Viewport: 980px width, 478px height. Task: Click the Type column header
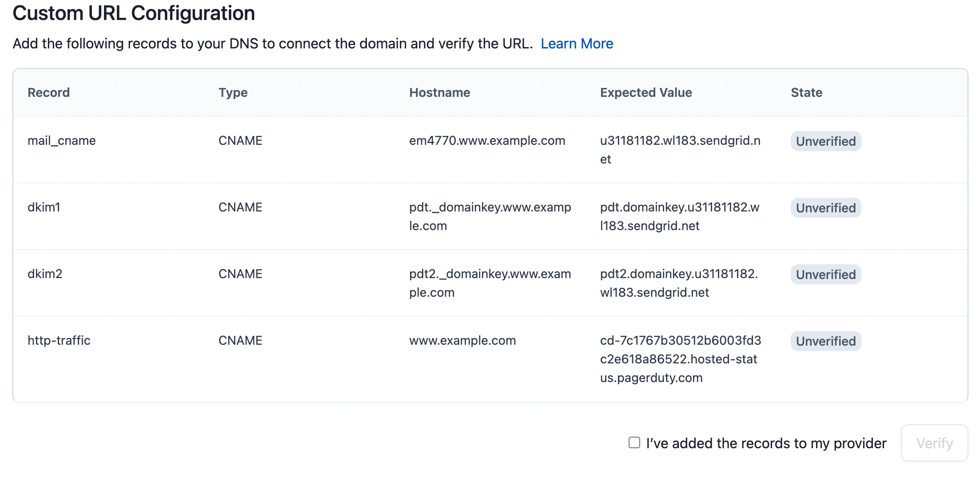pos(233,92)
